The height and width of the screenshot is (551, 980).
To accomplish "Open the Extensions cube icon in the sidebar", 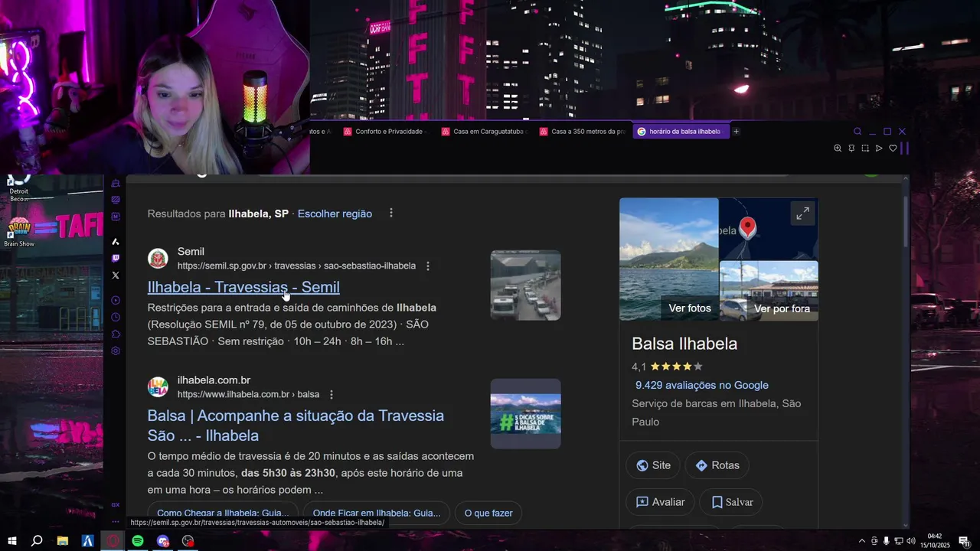I will point(116,334).
